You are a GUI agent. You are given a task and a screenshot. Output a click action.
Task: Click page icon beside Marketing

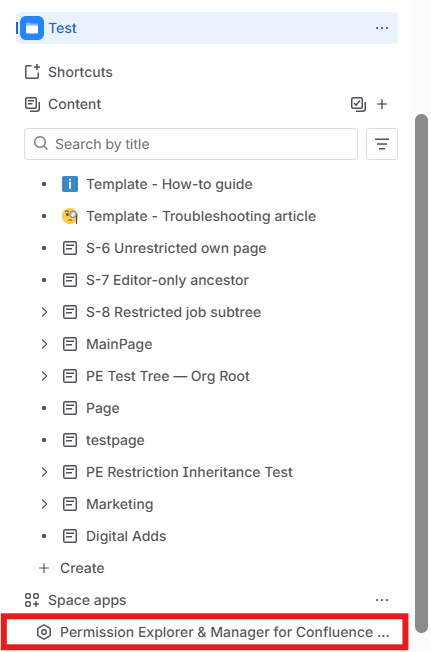(70, 504)
